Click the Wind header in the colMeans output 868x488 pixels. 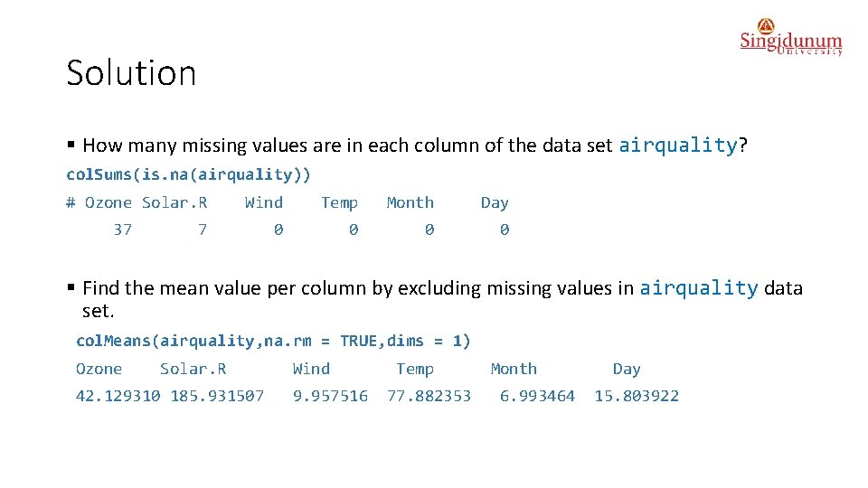(x=311, y=369)
